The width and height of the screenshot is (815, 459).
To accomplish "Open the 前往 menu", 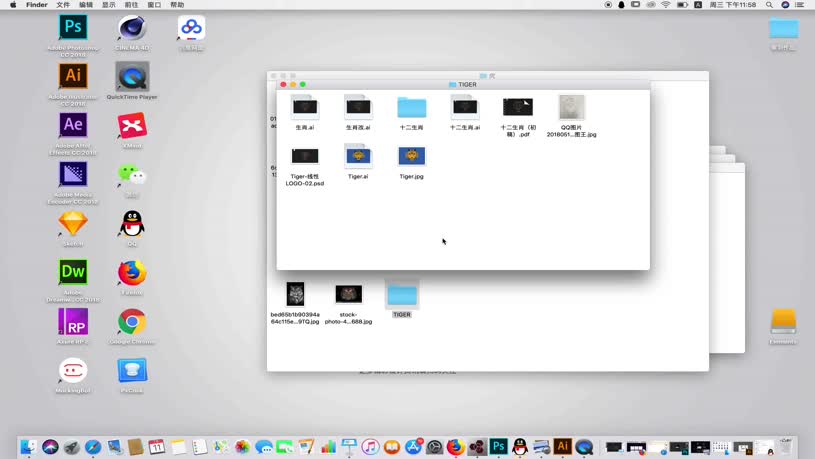I will pos(132,5).
